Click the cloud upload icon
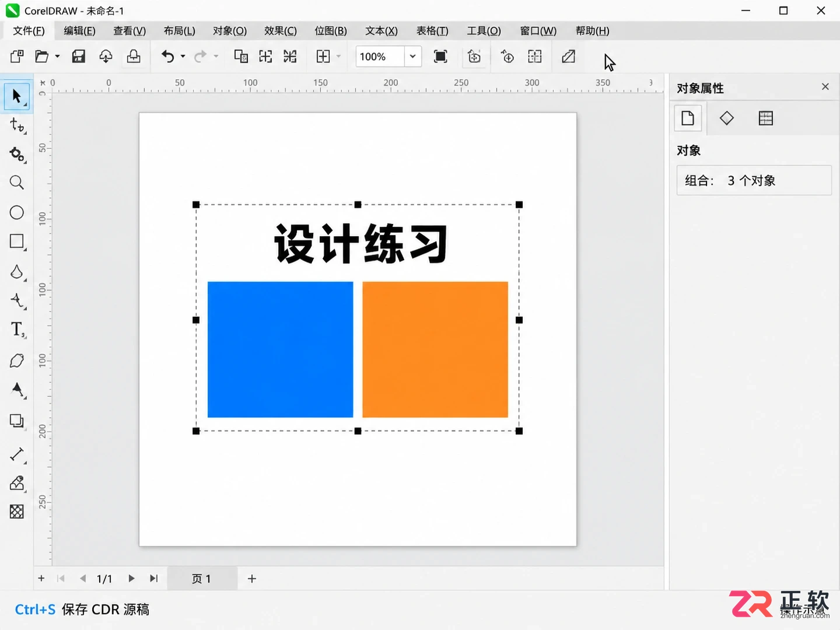The height and width of the screenshot is (630, 840). point(106,57)
